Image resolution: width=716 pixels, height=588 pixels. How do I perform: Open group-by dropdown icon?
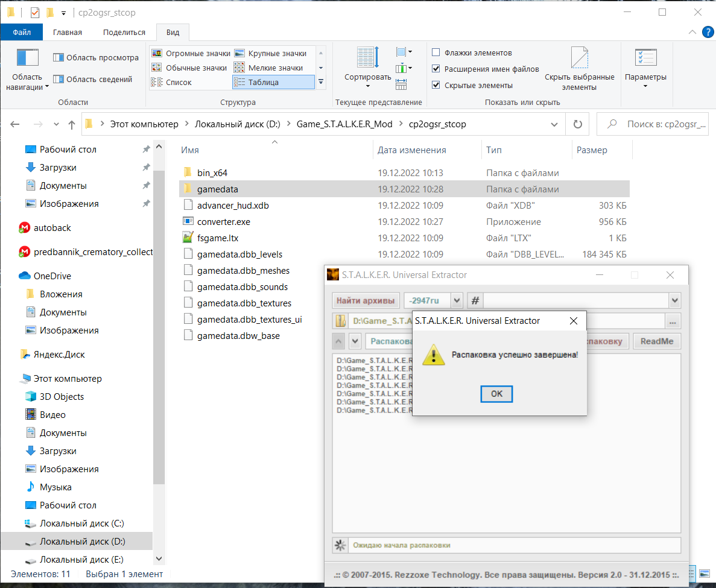(x=404, y=52)
